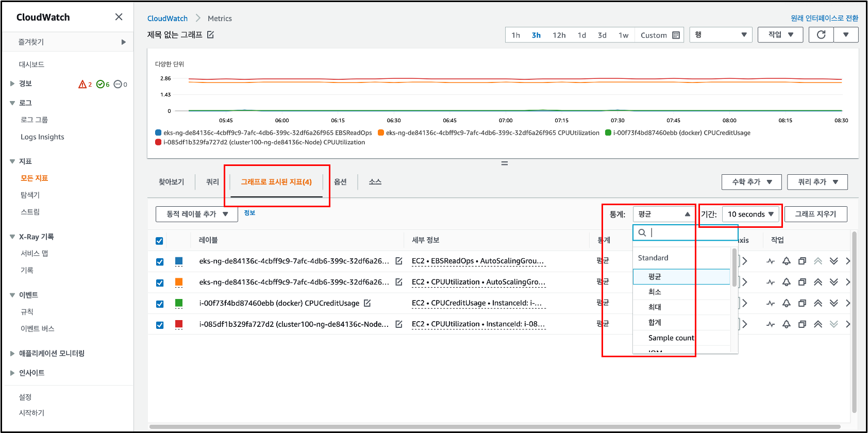This screenshot has width=868, height=433.
Task: Click the blue color swatch of EBSReadOps row
Action: point(179,261)
